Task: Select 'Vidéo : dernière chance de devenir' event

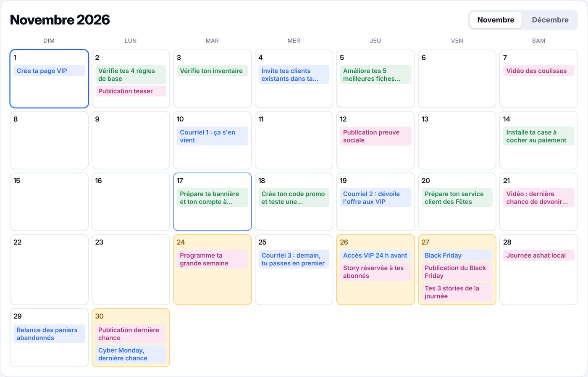Action: point(538,198)
